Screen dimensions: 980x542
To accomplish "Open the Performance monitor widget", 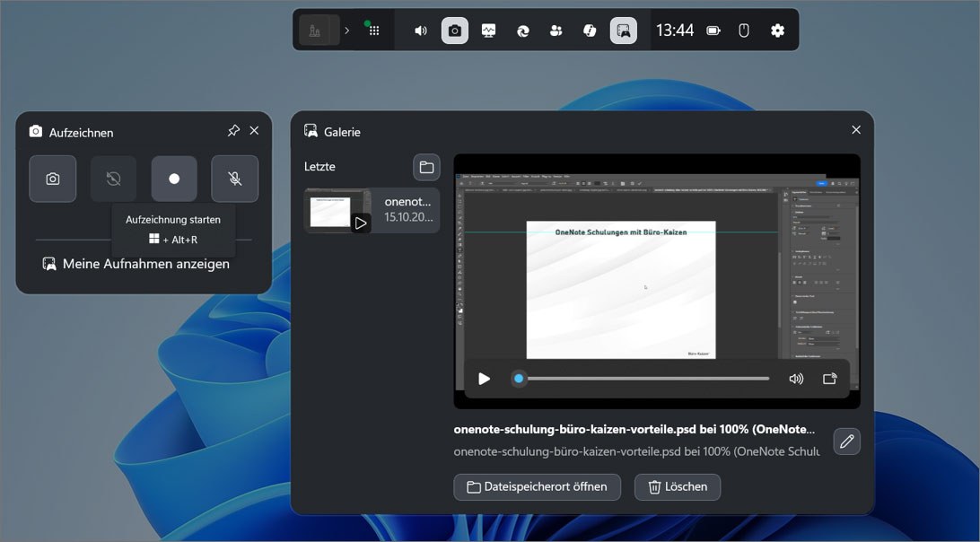I will (x=488, y=31).
